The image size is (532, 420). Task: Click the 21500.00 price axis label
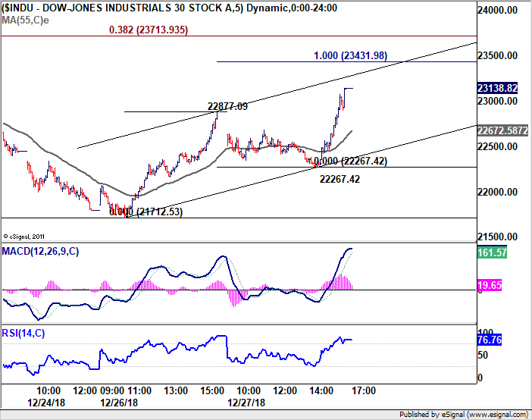497,237
